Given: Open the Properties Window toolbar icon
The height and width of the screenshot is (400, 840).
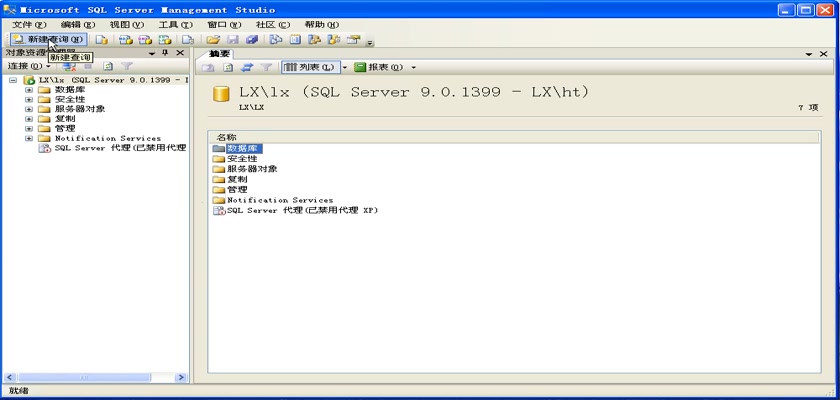Looking at the screenshot, I should (353, 40).
